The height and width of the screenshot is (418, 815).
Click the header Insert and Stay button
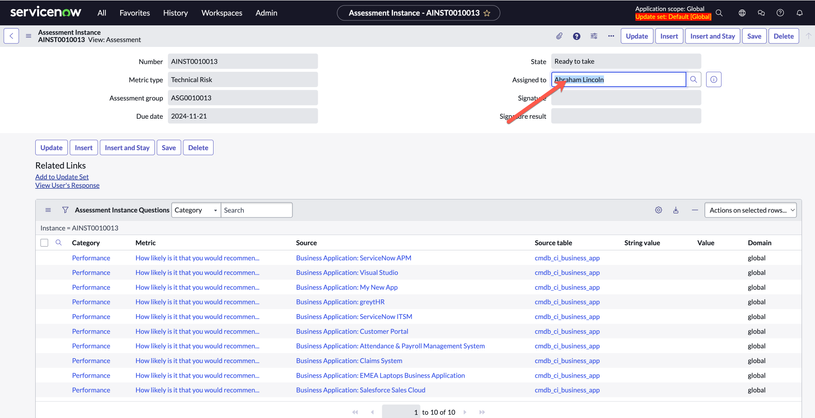pos(713,36)
